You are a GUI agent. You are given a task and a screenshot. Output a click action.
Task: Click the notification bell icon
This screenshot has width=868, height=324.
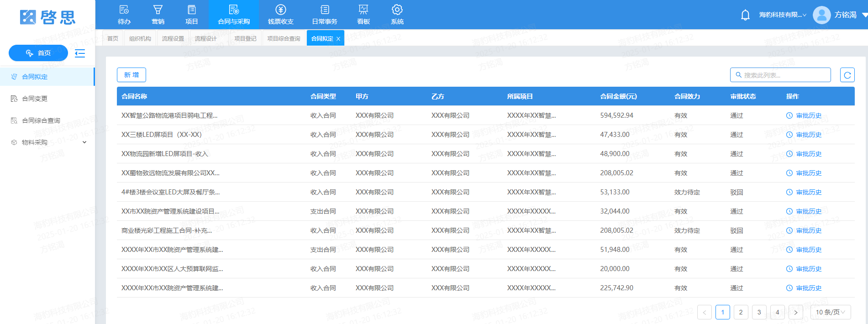pyautogui.click(x=745, y=15)
